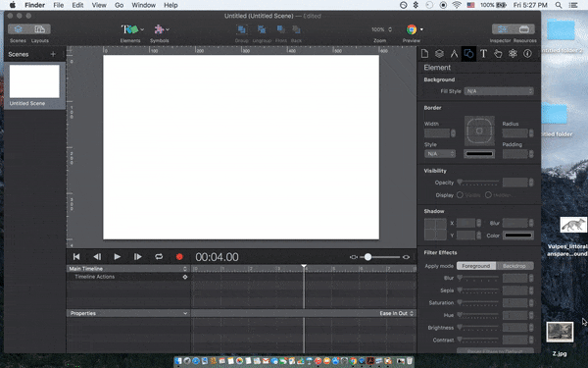588x368 pixels.
Task: Open the Metrics inspector tab
Action: pos(454,54)
